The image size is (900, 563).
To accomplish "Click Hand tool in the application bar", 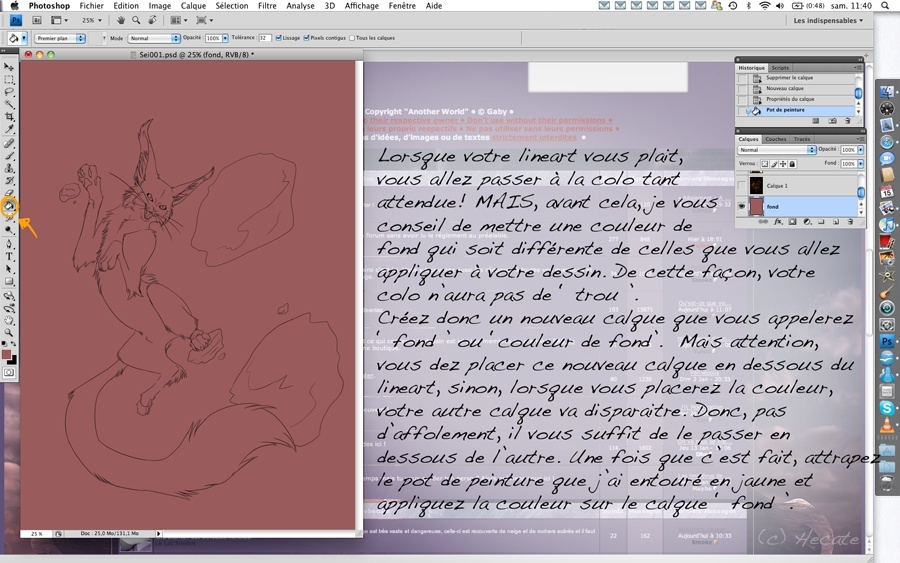I will click(x=121, y=20).
